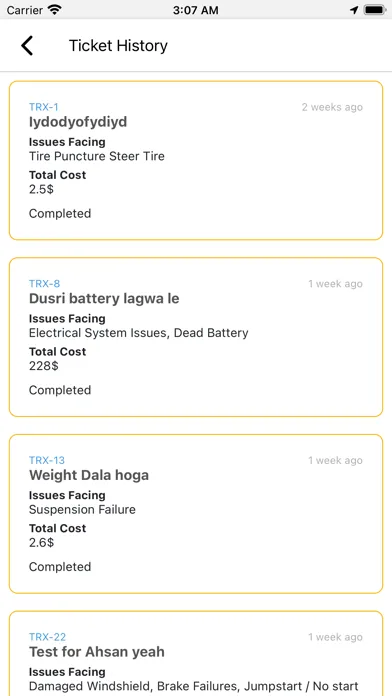Open ticket TRX-8 link

44,284
